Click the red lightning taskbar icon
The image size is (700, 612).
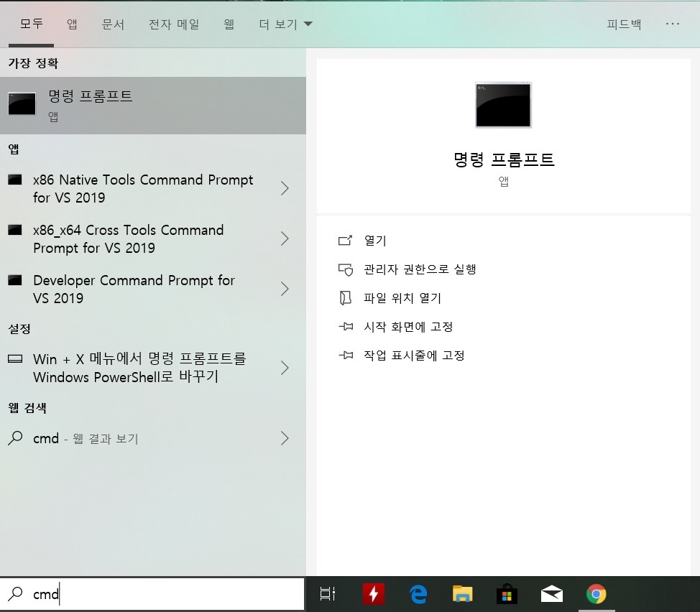point(373,594)
